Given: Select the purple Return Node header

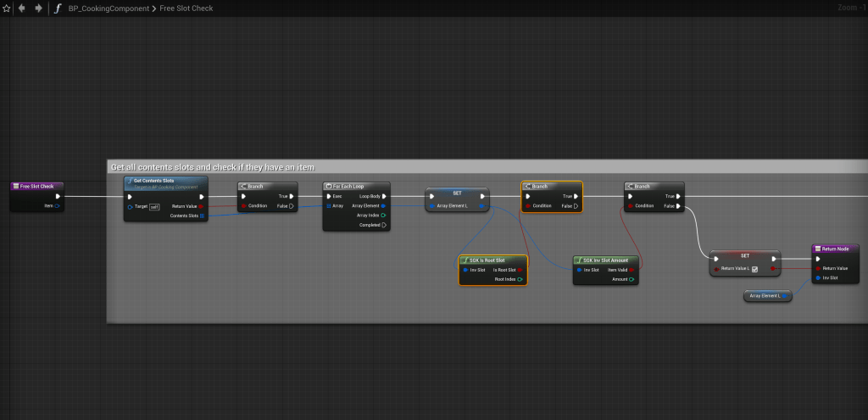Looking at the screenshot, I should (x=836, y=249).
